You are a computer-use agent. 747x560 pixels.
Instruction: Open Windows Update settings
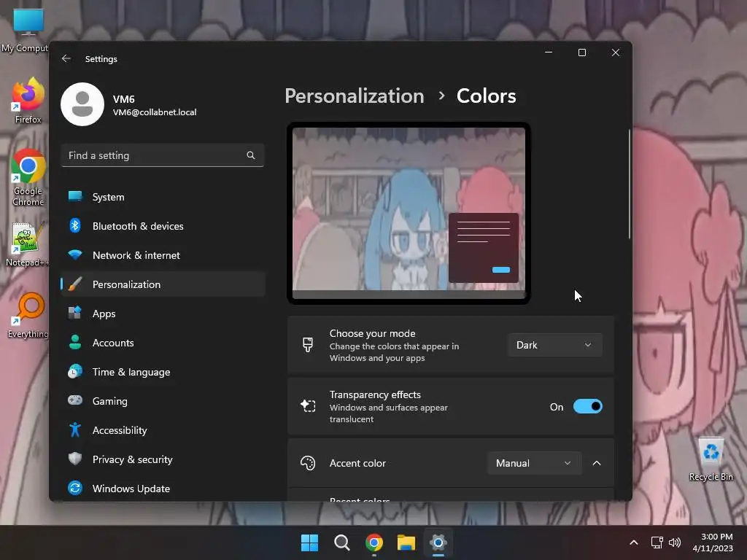click(163, 488)
